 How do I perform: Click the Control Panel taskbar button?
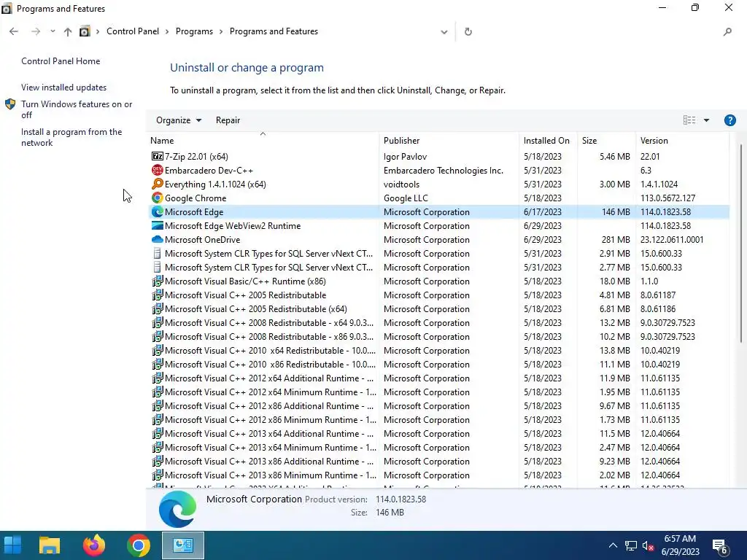[x=183, y=545]
